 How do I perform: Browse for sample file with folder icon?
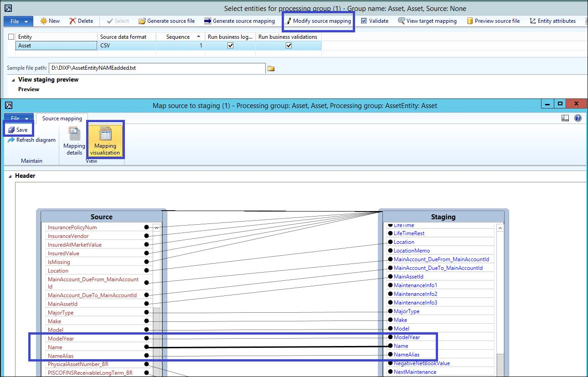tap(271, 68)
